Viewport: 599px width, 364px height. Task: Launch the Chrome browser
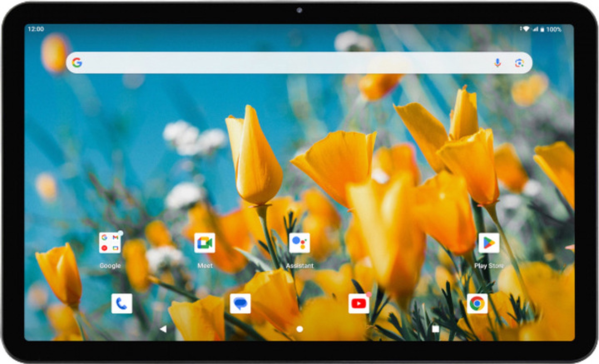click(477, 304)
